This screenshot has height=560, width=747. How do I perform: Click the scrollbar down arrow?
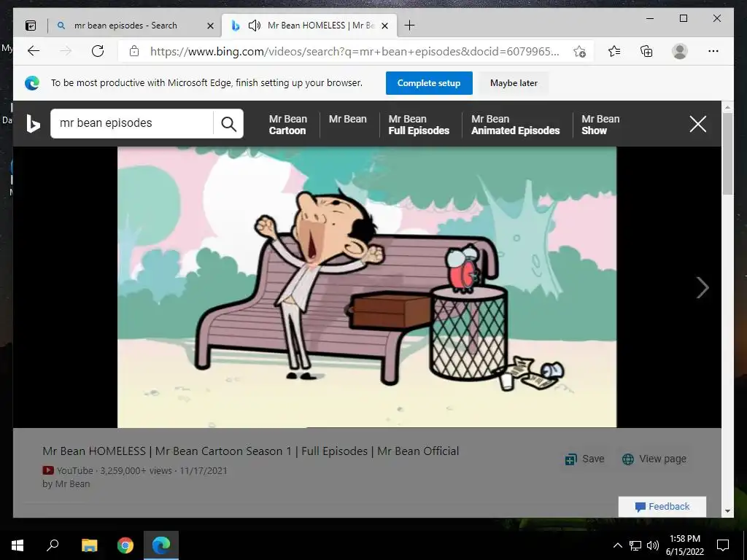[x=727, y=511]
